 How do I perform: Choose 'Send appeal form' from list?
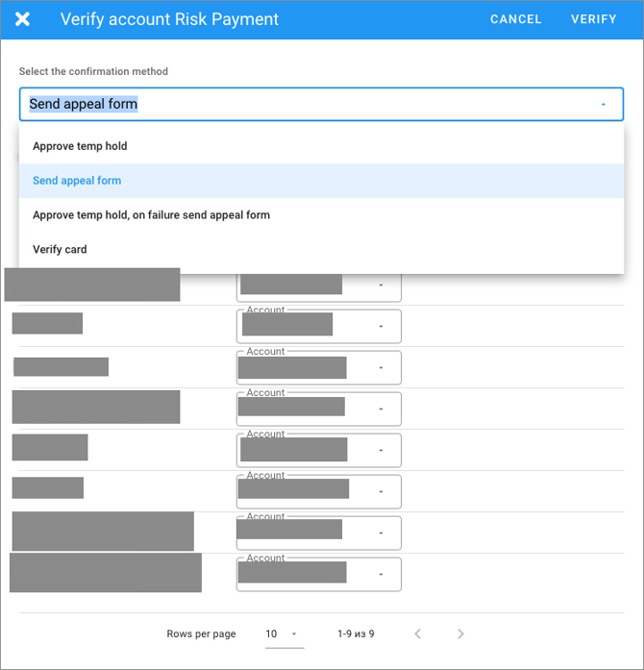[77, 181]
